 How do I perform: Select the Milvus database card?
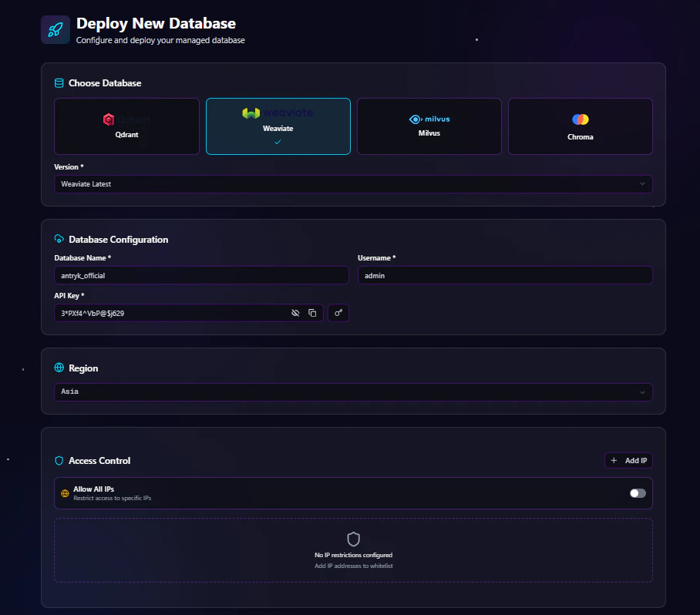click(x=429, y=126)
